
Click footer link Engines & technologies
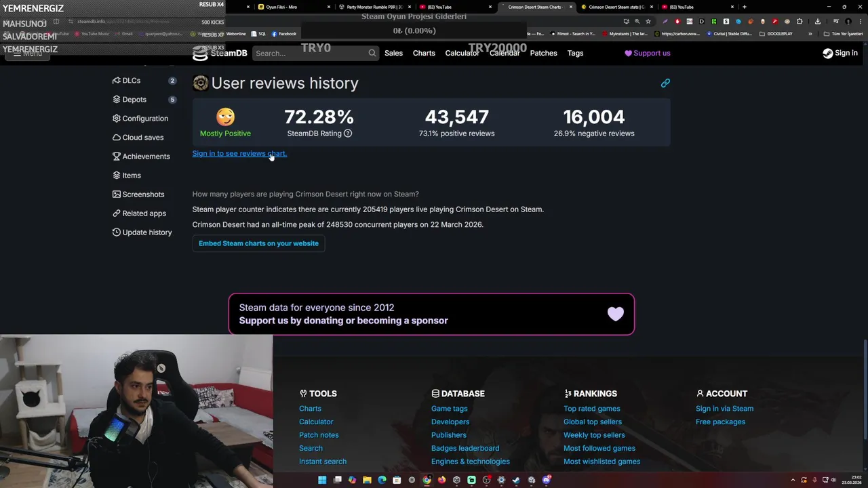[x=470, y=462]
